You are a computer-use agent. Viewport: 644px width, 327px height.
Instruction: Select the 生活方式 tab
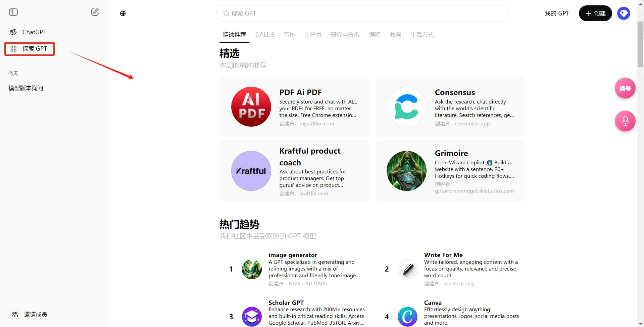point(422,35)
